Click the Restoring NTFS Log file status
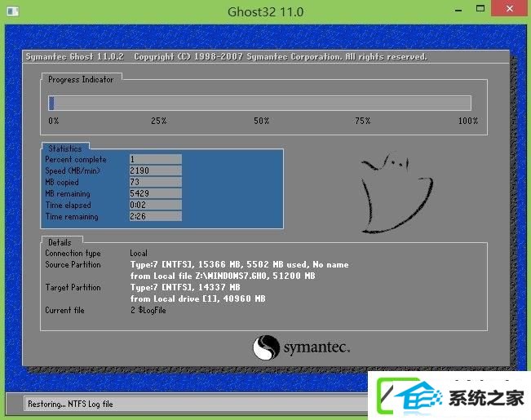The image size is (531, 420). tap(70, 404)
